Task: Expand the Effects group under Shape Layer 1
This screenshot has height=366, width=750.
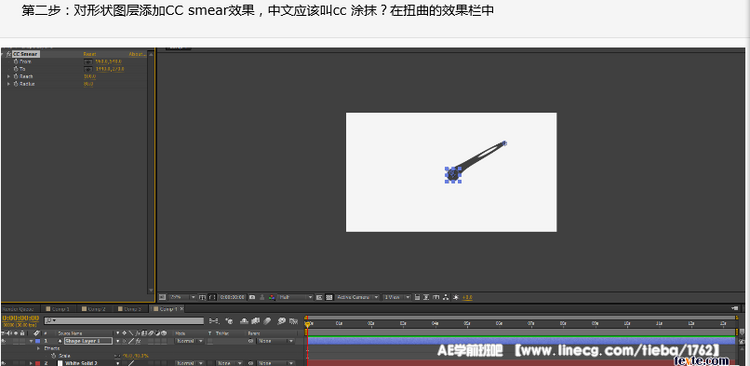Action: 38,348
